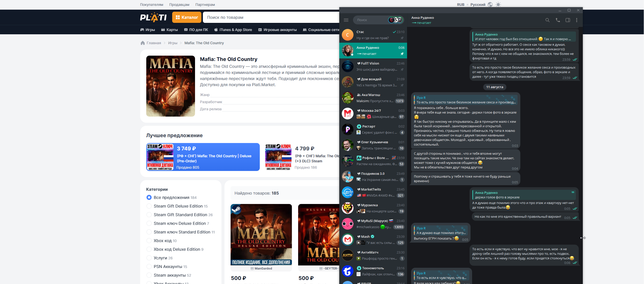Open FullT Vision channel
The width and height of the screenshot is (644, 284).
[373, 66]
